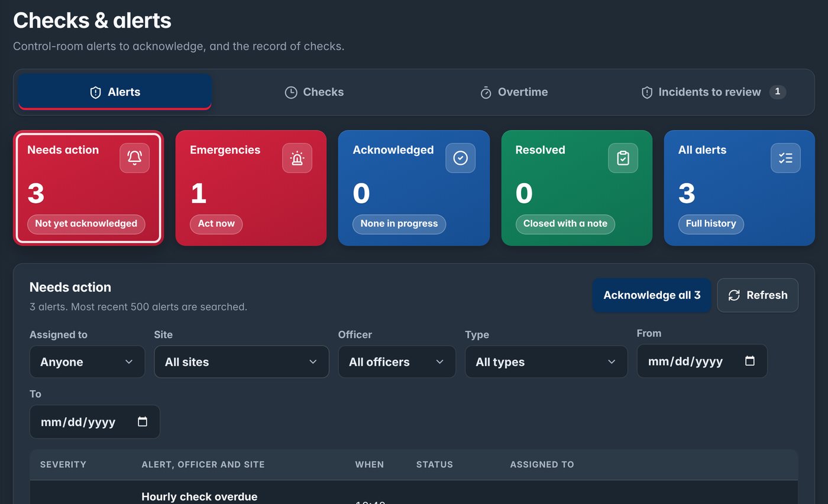Click the Act now pill
Screen dimensions: 828x504
click(216, 224)
